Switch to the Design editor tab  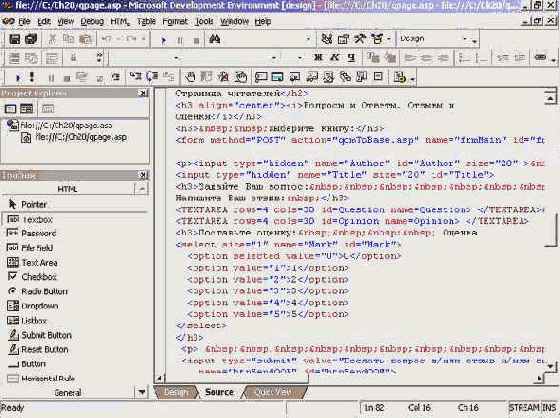[176, 392]
